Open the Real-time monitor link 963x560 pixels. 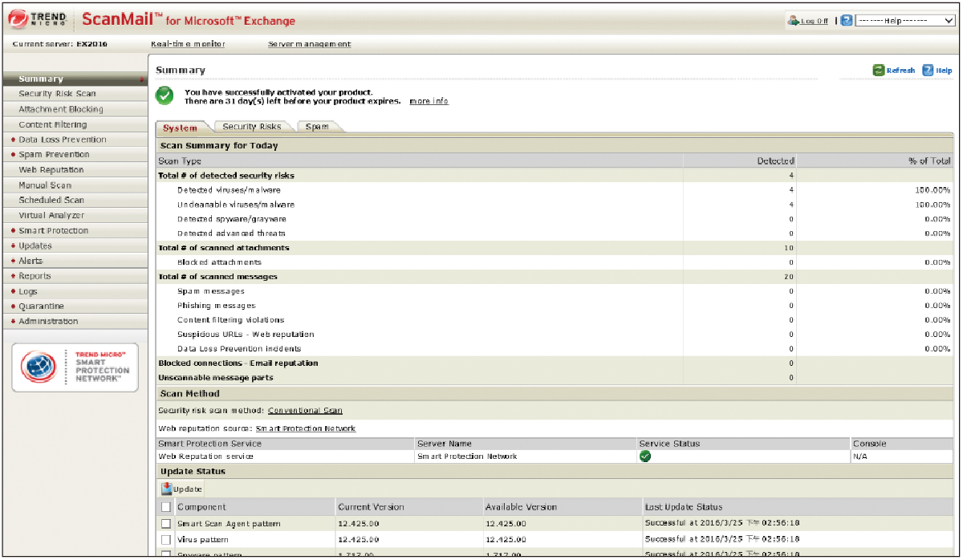click(x=188, y=44)
